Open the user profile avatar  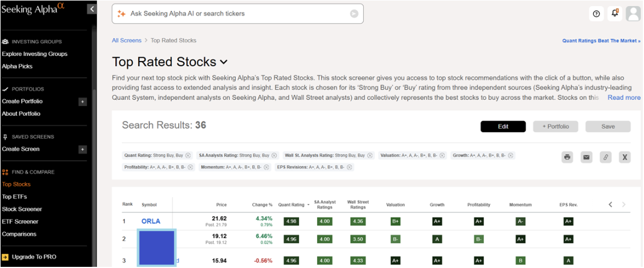pos(633,14)
